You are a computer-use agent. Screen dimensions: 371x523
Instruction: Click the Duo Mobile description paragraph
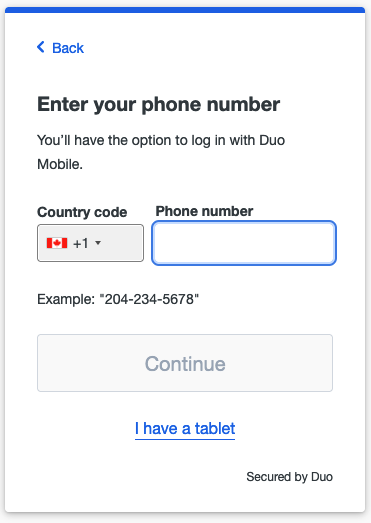161,152
